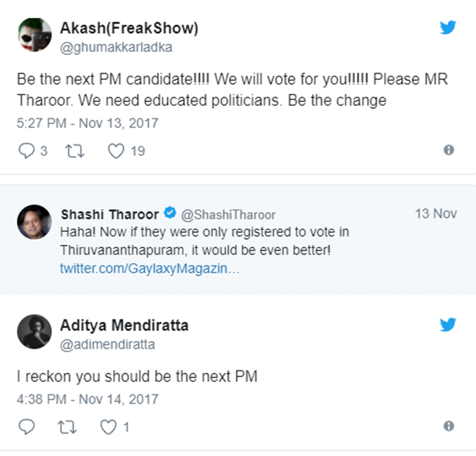Open the Twitter bird logo on Aditya's tweet
This screenshot has height=456, width=476.
(x=447, y=325)
